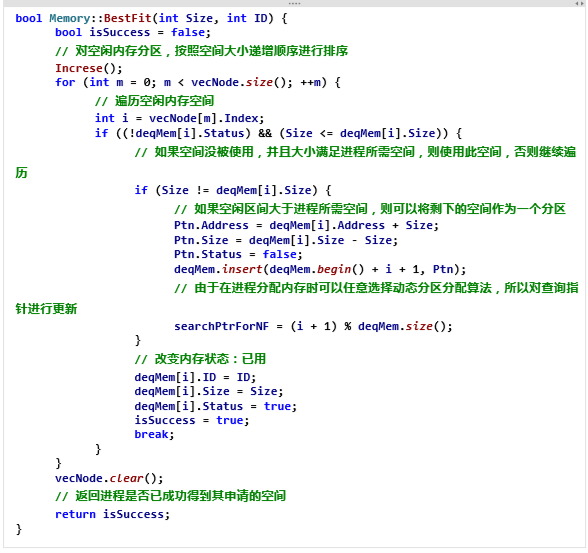The height and width of the screenshot is (553, 588).
Task: Click the comment '改变内存状态：已用'
Action: pos(200,359)
